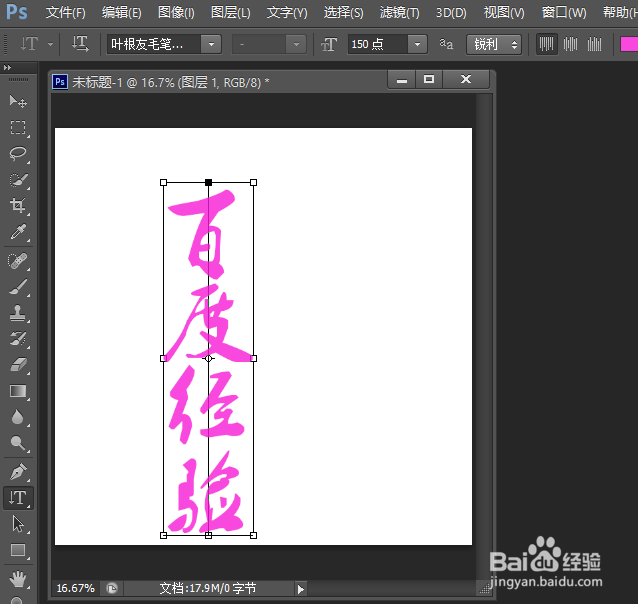
Task: Click the font name field 叶根友毛笔
Action: (154, 44)
